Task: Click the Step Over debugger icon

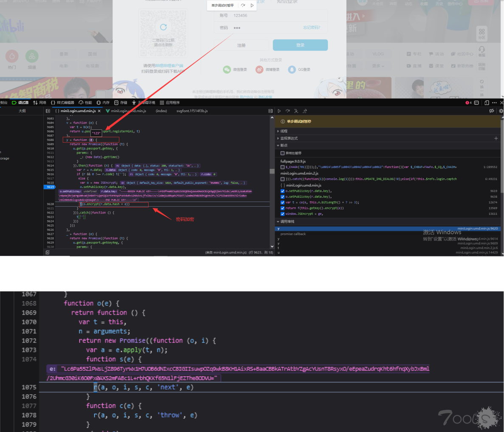Action: (287, 111)
